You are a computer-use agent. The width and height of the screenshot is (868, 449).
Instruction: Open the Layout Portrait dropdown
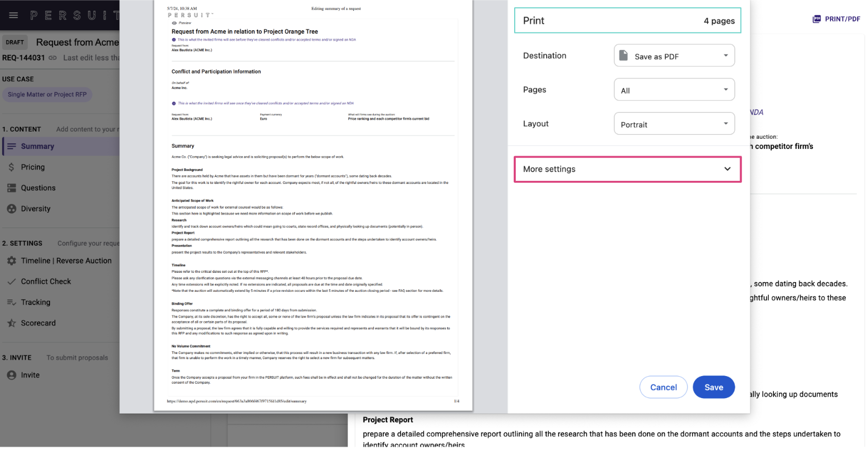[x=674, y=124]
